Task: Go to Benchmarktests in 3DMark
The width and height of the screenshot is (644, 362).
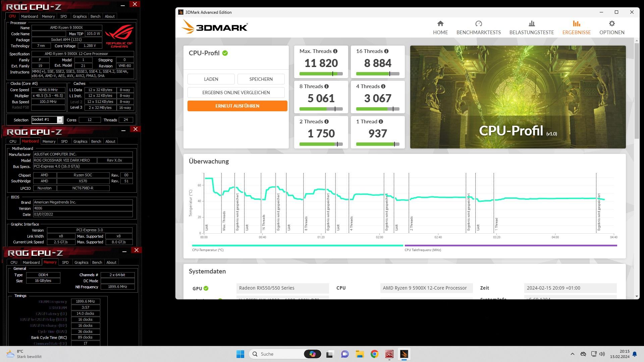Action: [x=478, y=27]
